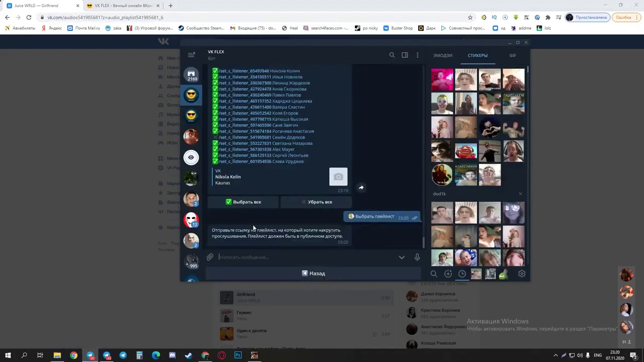644x362 pixels.
Task: Open Opera browser from taskbar
Action: click(221, 355)
